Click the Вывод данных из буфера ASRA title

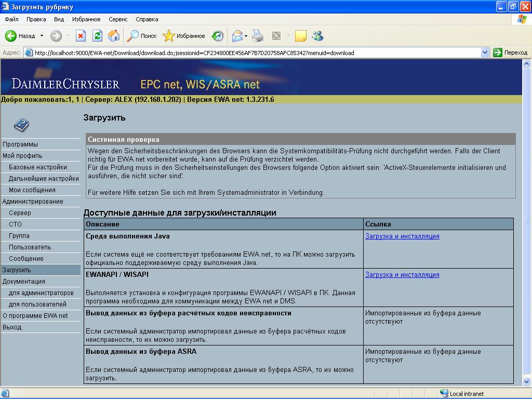[141, 352]
